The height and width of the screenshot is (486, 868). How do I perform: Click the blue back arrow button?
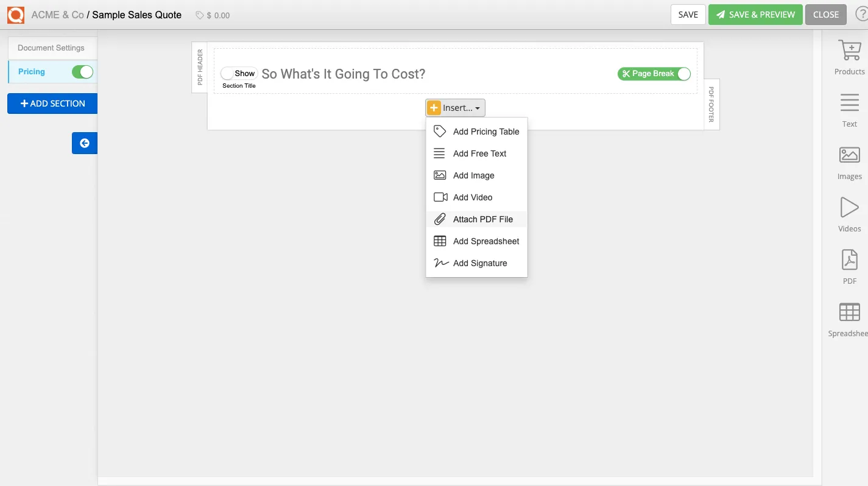coord(85,143)
